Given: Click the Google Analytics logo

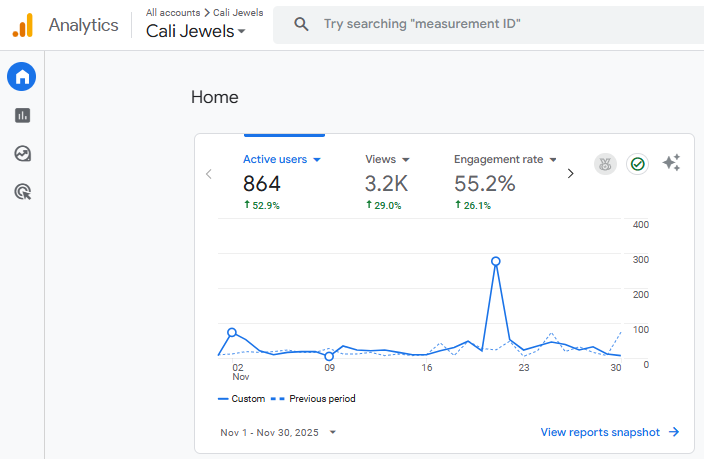Looking at the screenshot, I should [22, 25].
